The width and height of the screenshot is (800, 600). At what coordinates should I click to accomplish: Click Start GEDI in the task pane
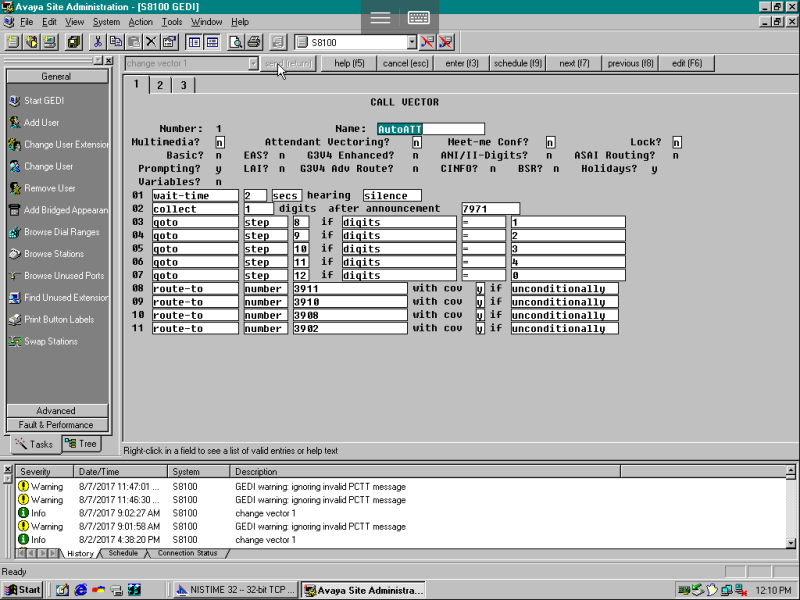(44, 101)
